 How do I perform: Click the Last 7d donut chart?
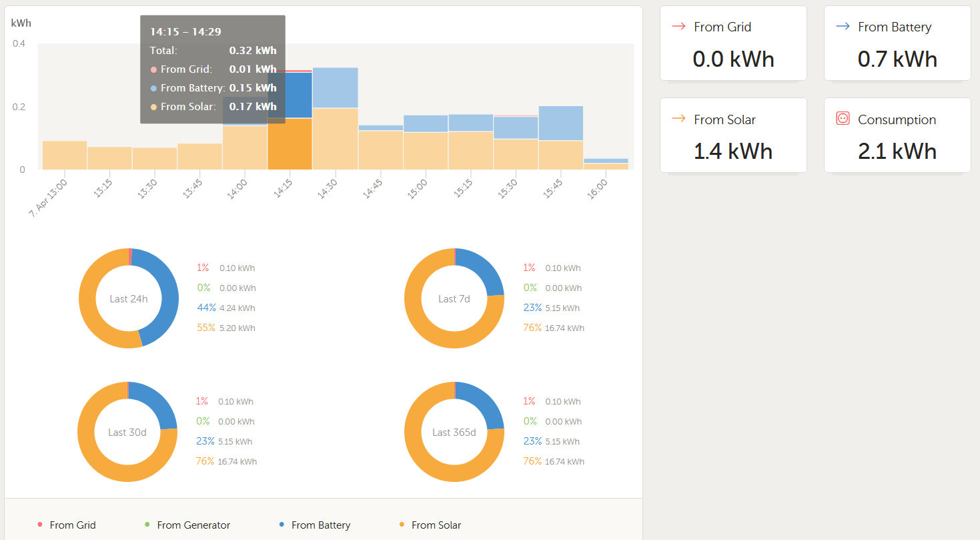(454, 298)
